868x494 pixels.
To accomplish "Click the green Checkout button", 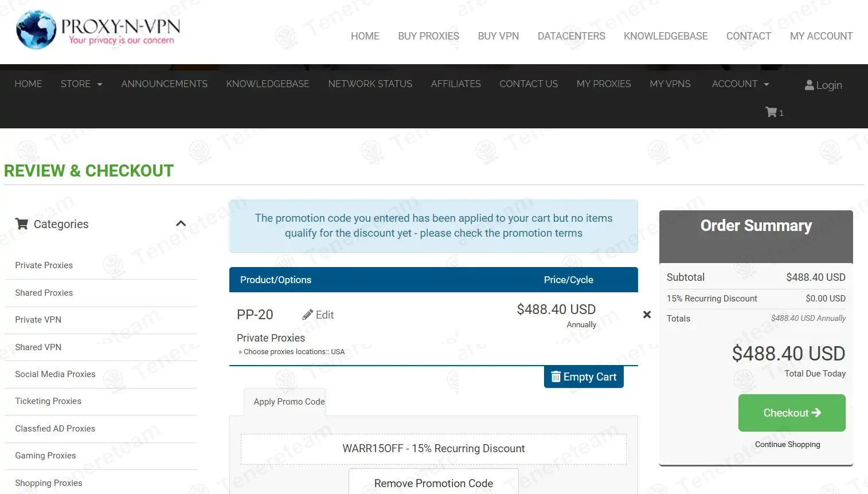I will coord(792,413).
